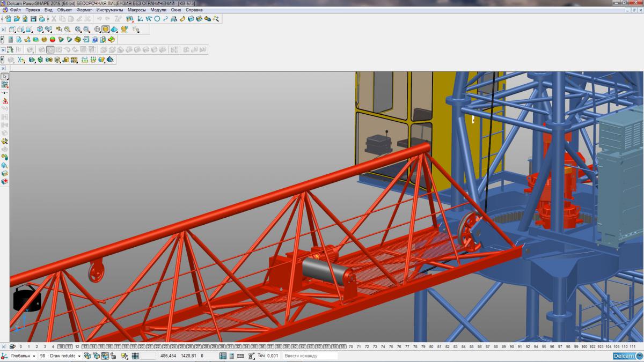Toggle layer 55 visibility button
This screenshot has height=362, width=644.
[x=343, y=346]
